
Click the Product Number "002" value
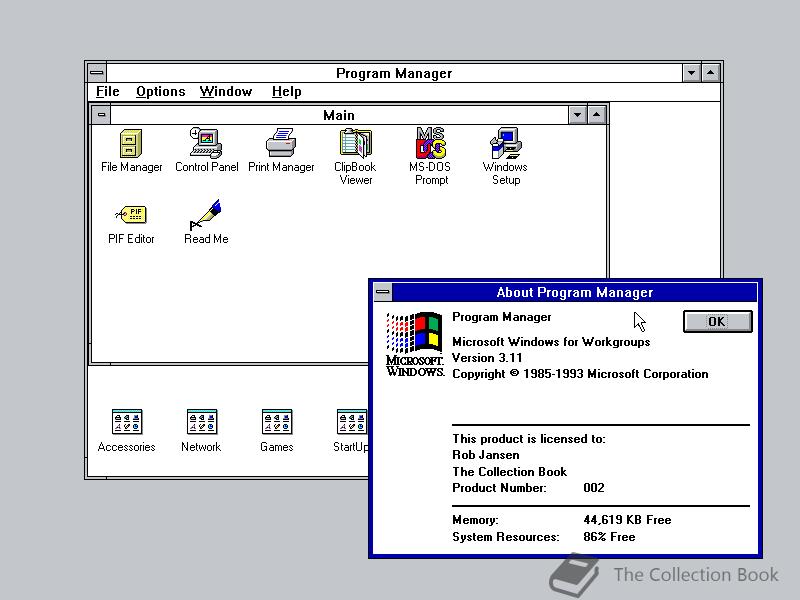594,488
